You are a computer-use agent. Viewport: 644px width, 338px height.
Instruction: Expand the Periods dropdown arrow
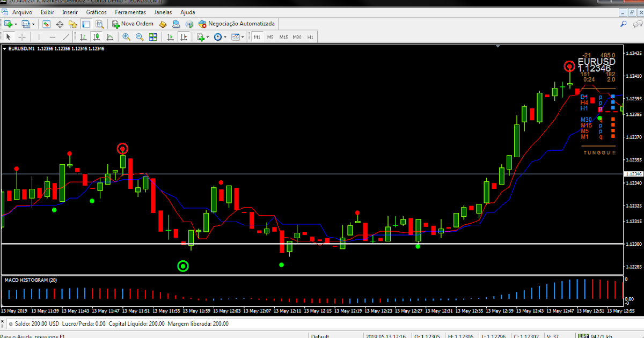[x=225, y=38]
